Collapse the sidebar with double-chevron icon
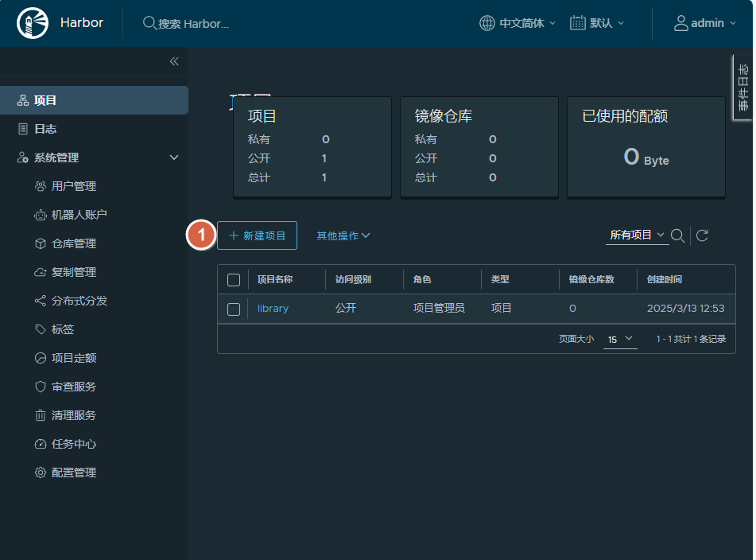This screenshot has width=756, height=560. (174, 61)
